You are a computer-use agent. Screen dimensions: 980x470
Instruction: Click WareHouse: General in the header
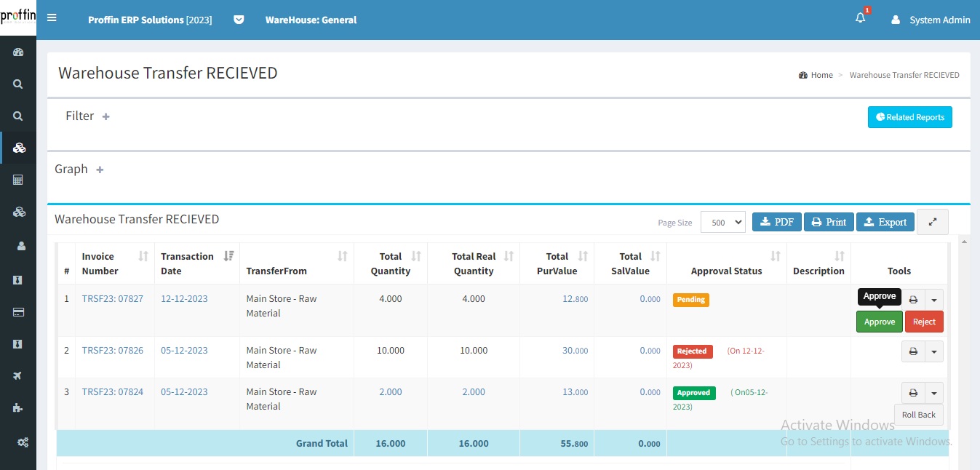(311, 20)
